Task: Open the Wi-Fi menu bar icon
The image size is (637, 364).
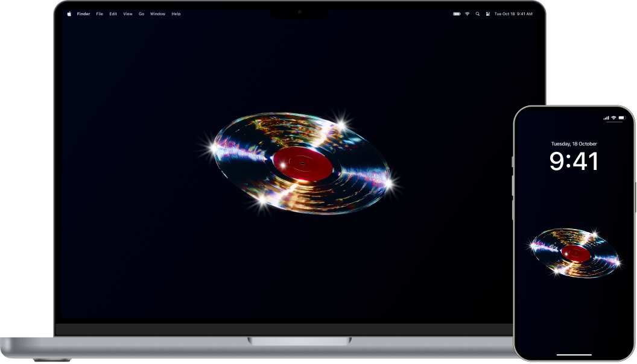Action: tap(467, 13)
